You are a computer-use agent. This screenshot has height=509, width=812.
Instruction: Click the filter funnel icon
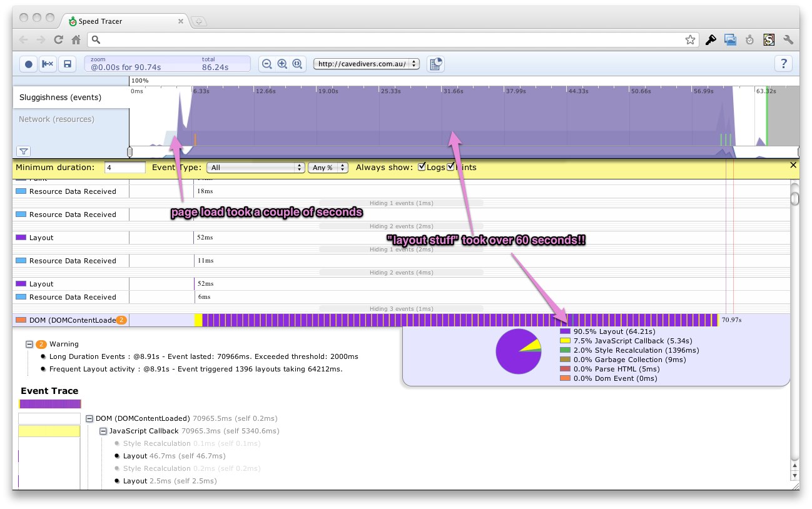point(23,151)
